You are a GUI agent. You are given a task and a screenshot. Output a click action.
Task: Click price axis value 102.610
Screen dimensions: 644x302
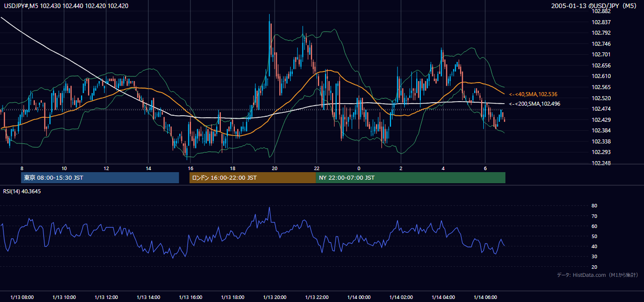coord(602,76)
